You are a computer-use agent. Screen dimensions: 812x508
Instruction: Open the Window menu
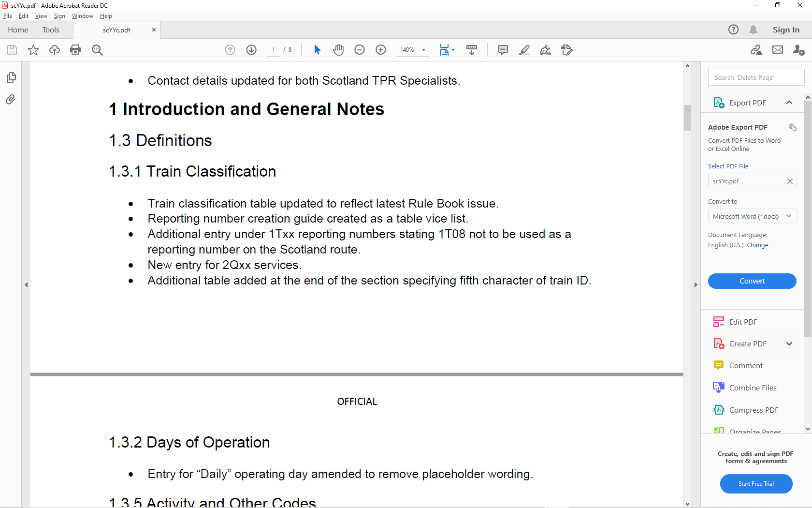83,16
